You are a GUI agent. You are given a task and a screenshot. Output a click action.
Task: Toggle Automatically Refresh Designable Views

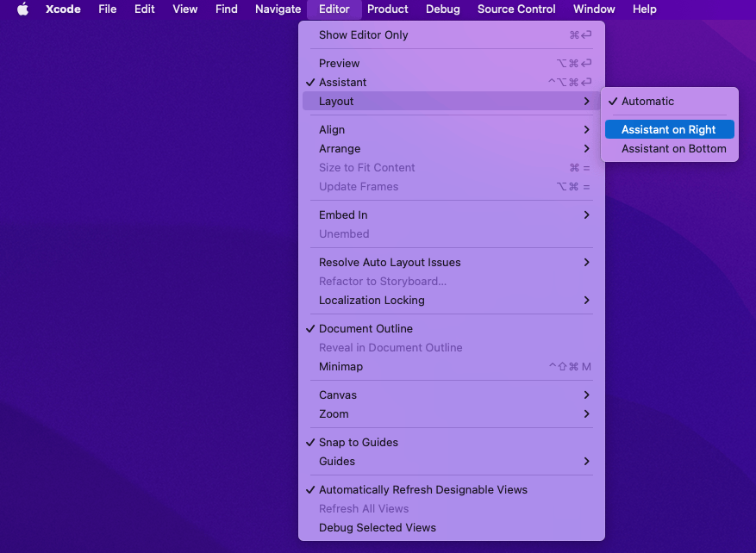point(452,489)
